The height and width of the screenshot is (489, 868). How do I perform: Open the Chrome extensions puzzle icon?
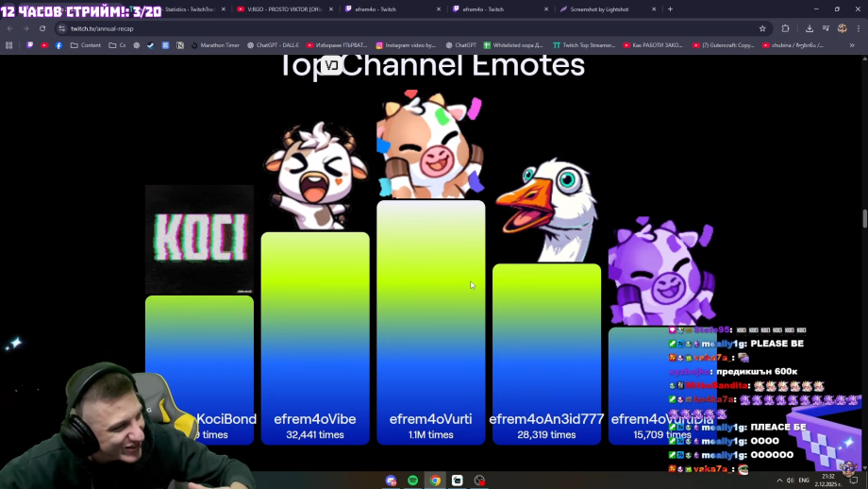(786, 28)
